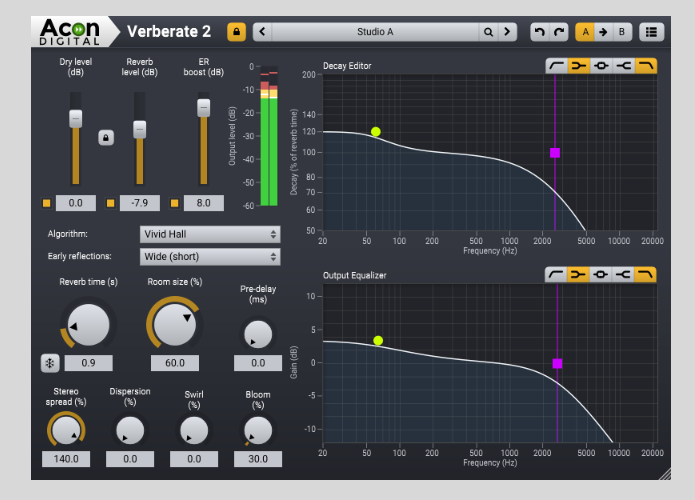The width and height of the screenshot is (695, 500).
Task: Click the ER boost 8.0 value field
Action: (203, 203)
